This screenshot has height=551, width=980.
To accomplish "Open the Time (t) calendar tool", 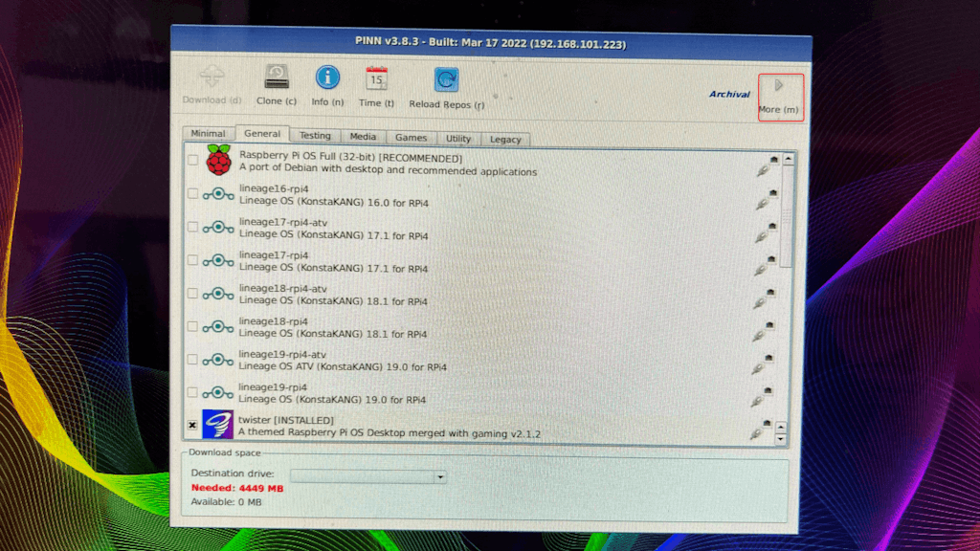I will (376, 87).
